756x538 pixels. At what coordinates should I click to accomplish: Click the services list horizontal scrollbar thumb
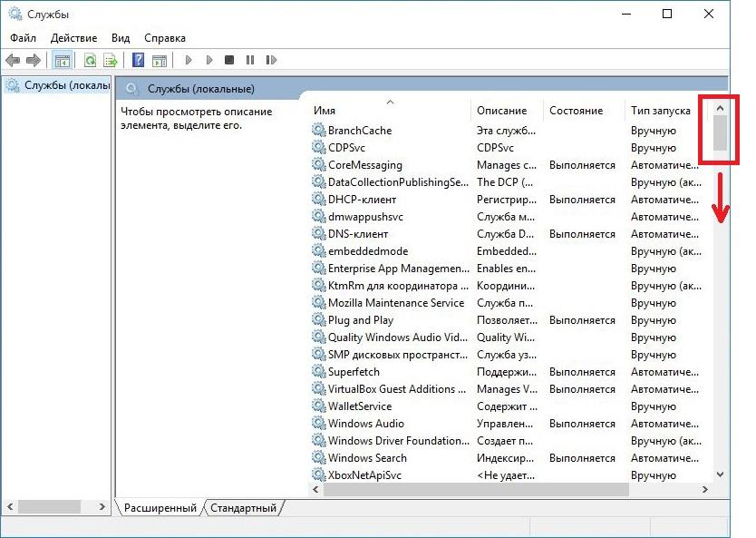(477, 489)
